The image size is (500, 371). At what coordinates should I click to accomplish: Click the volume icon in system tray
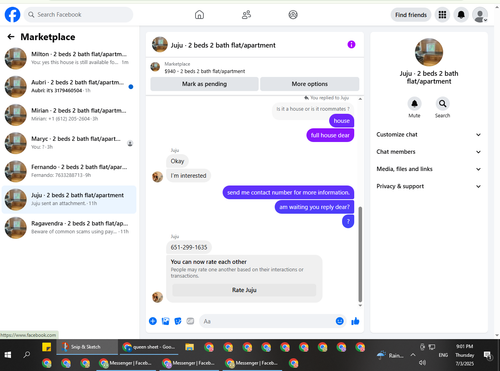pyautogui.click(x=422, y=362)
